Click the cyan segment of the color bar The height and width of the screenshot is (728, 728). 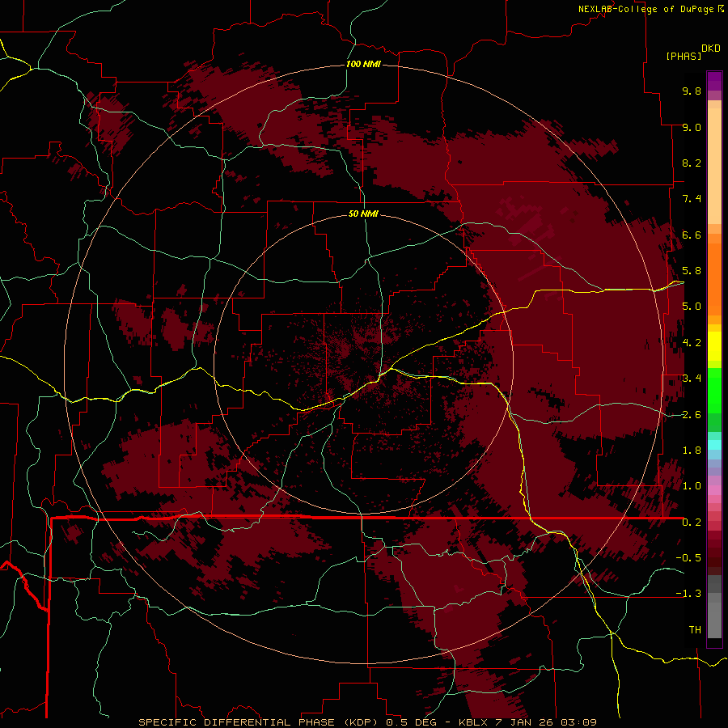714,445
